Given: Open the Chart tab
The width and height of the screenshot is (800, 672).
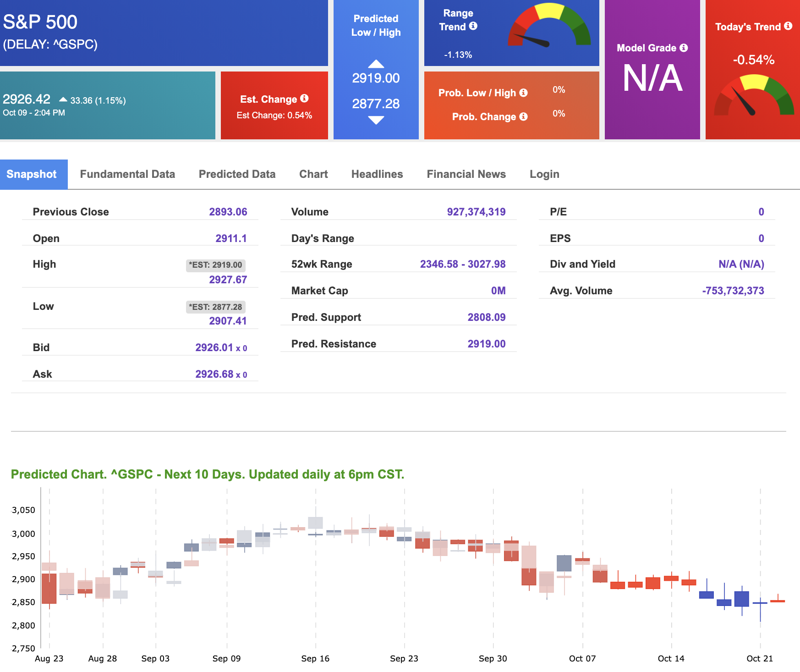Looking at the screenshot, I should coord(313,174).
